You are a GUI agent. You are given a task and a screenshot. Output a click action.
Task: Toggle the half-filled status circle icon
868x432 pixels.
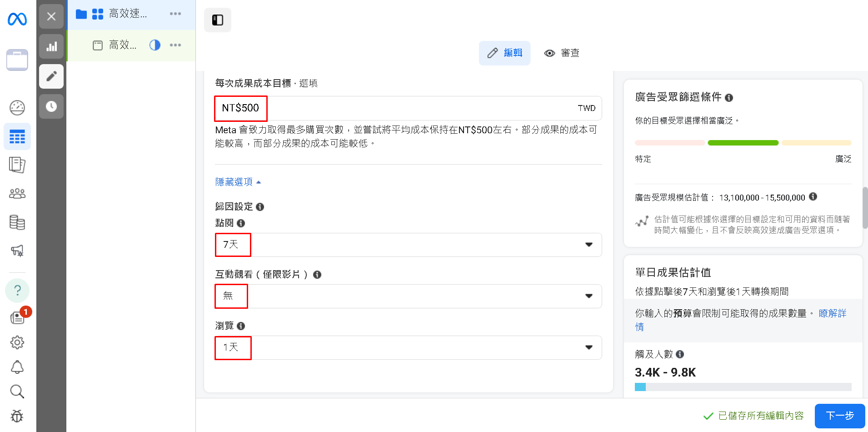pyautogui.click(x=155, y=45)
